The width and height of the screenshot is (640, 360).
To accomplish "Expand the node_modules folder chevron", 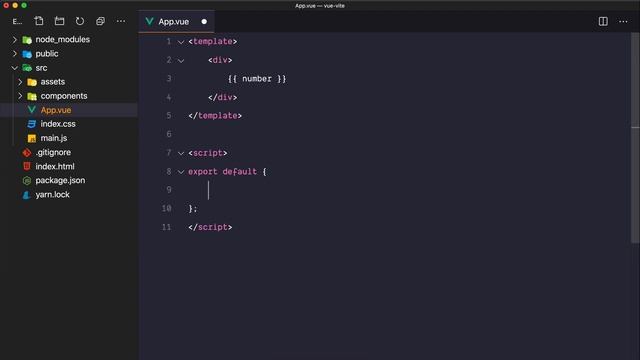I will tap(15, 40).
